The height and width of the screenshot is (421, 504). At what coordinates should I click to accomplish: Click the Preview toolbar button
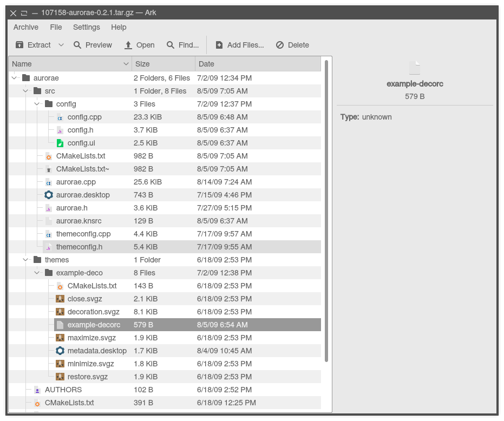click(93, 45)
